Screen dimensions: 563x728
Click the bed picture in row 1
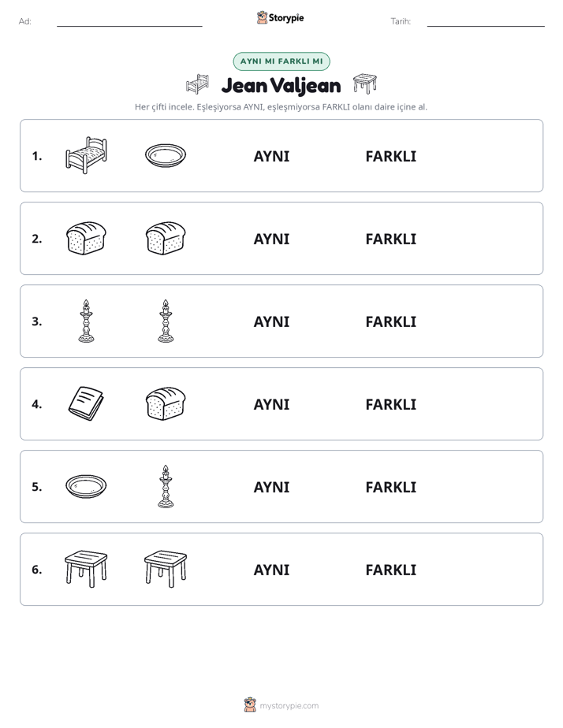pyautogui.click(x=87, y=155)
